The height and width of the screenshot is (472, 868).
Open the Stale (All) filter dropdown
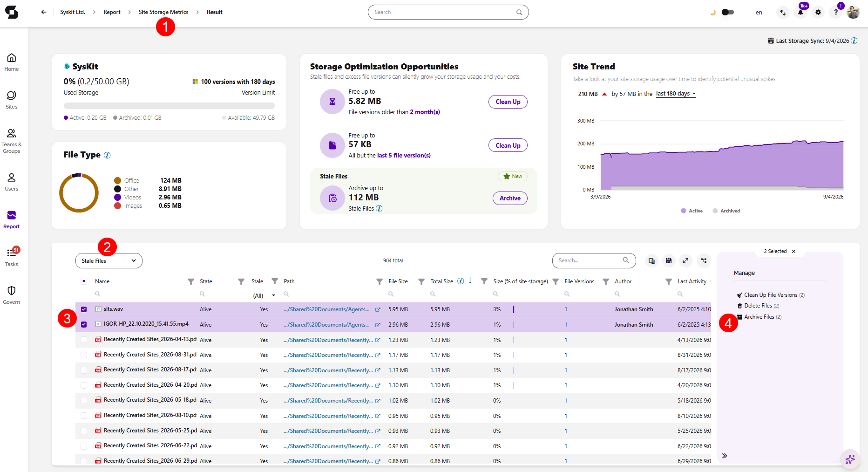[264, 295]
